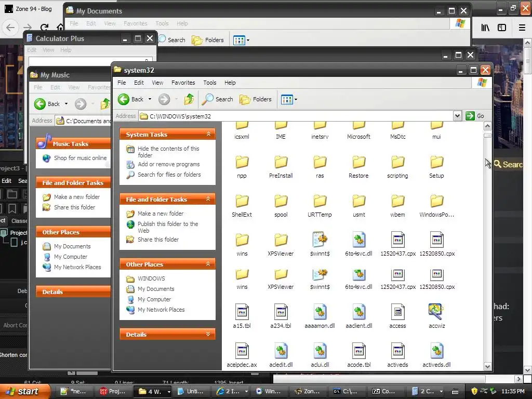Select the accwiz program icon
Viewport: 532px width, 399px height.
pos(436,312)
